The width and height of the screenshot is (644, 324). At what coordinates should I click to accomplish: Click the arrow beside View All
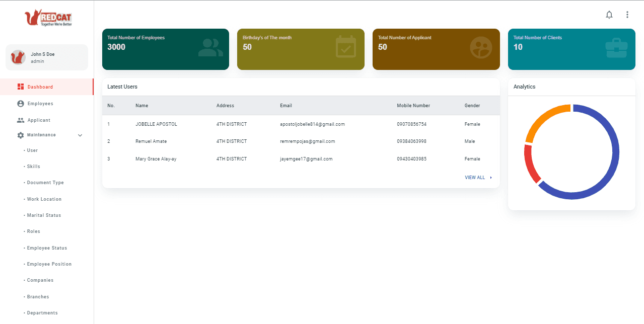(491, 178)
